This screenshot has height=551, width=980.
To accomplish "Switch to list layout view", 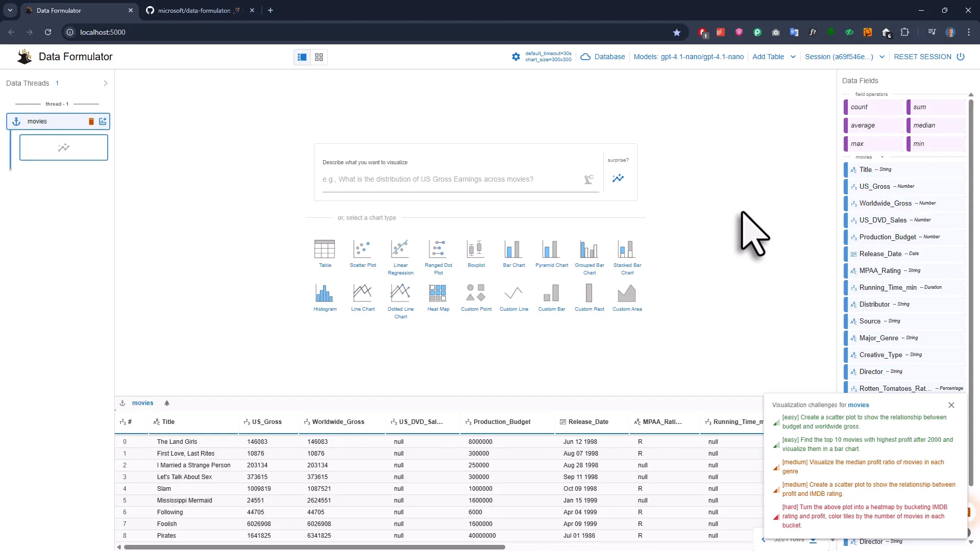I will pyautogui.click(x=302, y=57).
